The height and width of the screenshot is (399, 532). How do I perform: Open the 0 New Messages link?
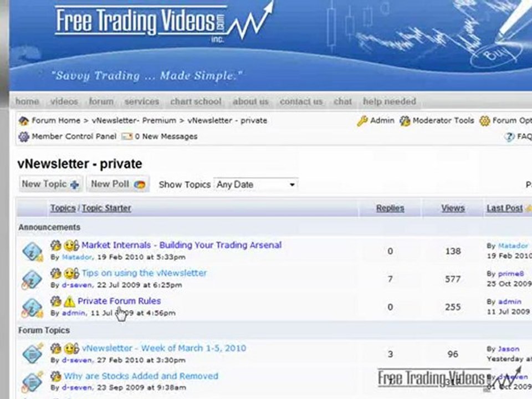pos(166,137)
